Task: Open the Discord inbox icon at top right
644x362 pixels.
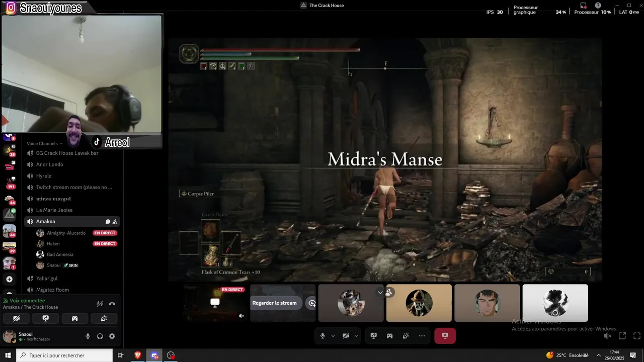Action: (584, 6)
